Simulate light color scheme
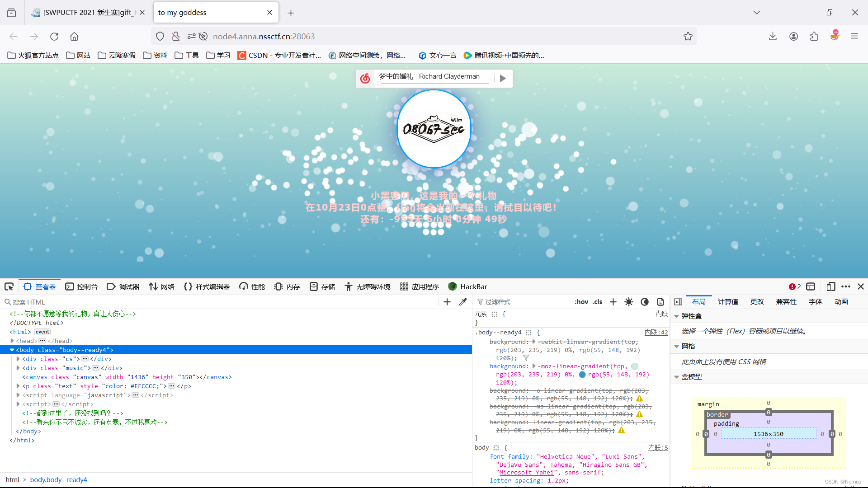Image resolution: width=868 pixels, height=488 pixels. pyautogui.click(x=628, y=301)
